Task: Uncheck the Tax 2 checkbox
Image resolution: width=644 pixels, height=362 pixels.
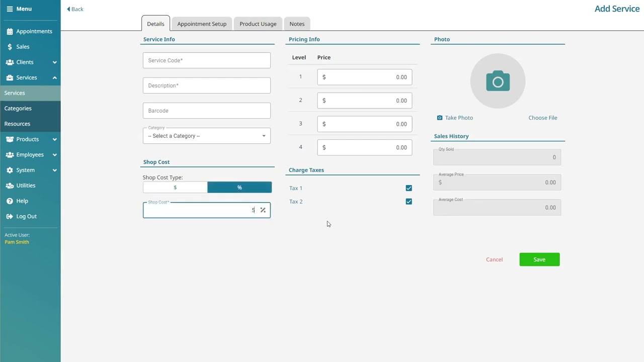Action: (409, 202)
